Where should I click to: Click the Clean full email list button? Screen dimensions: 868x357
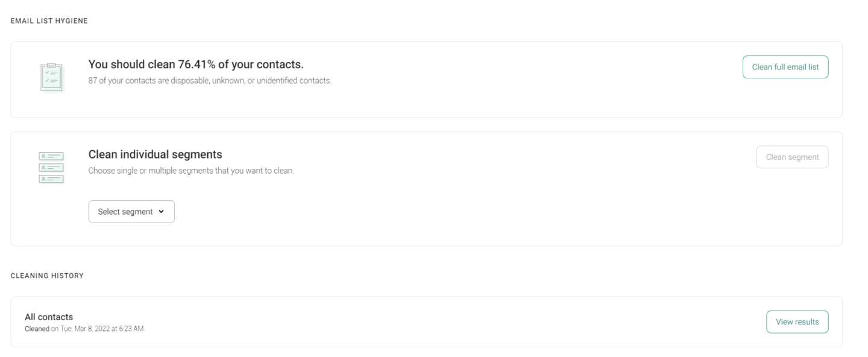(785, 67)
